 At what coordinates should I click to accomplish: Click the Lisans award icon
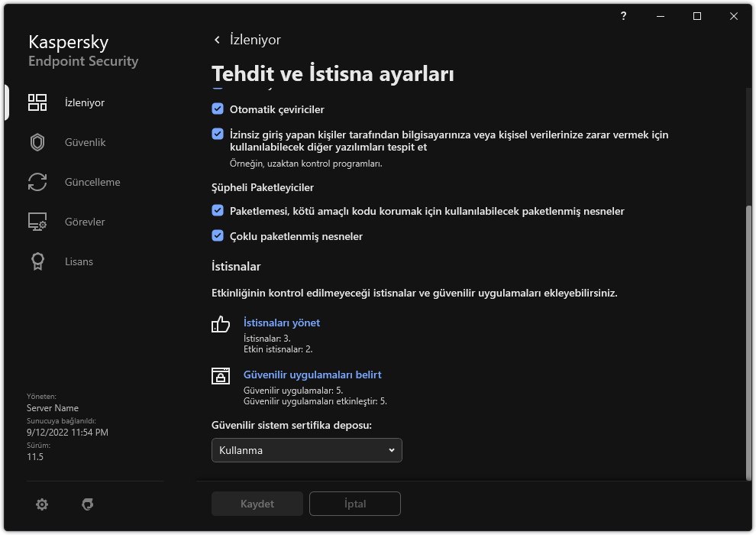point(37,261)
